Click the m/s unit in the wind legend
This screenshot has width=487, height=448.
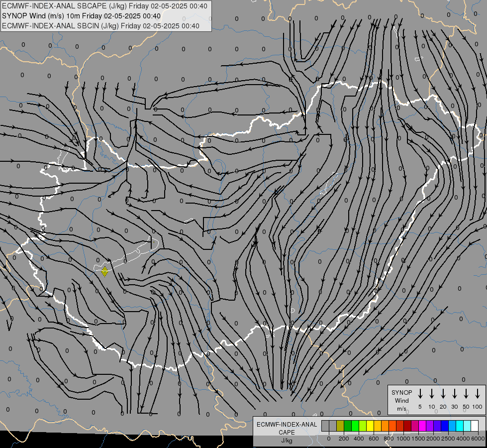pos(401,409)
